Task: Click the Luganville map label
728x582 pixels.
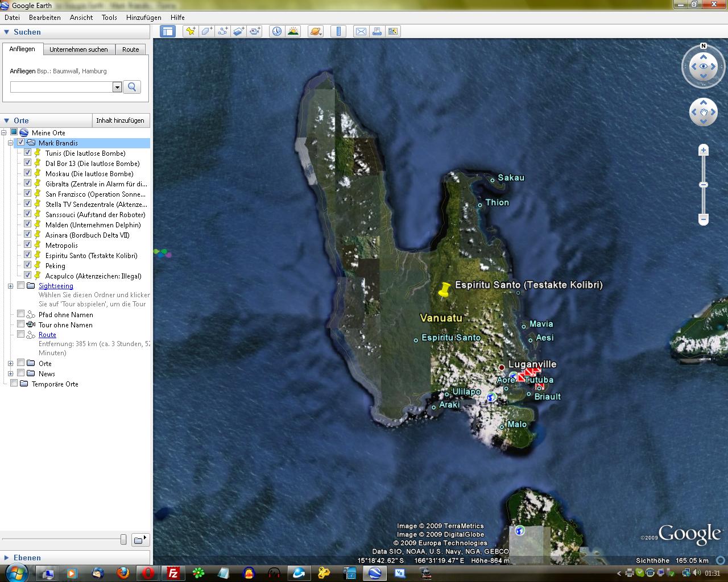Action: click(532, 364)
